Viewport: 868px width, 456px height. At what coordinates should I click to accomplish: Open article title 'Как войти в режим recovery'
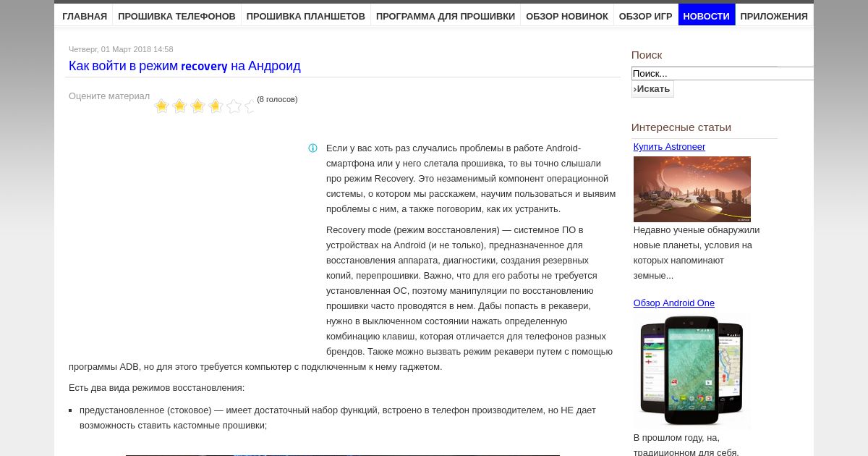[x=184, y=66]
